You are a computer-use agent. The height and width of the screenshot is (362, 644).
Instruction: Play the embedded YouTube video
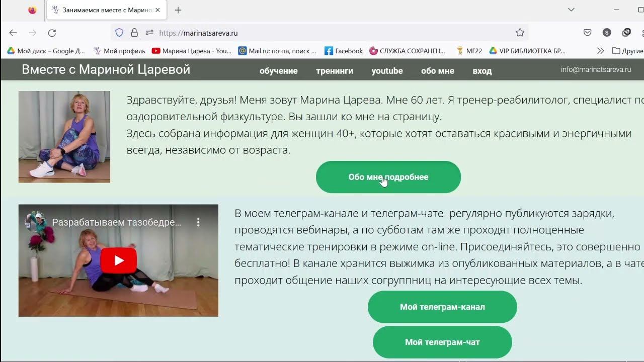click(x=119, y=260)
